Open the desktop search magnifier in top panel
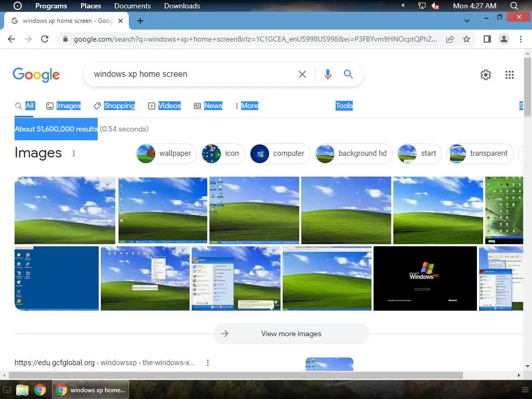The image size is (532, 399). 514,6
